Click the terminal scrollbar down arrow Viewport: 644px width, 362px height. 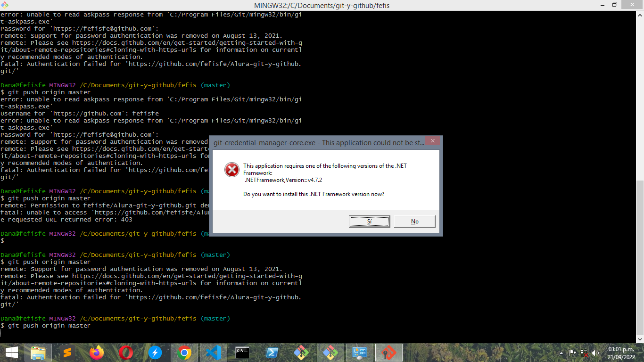[x=640, y=339]
